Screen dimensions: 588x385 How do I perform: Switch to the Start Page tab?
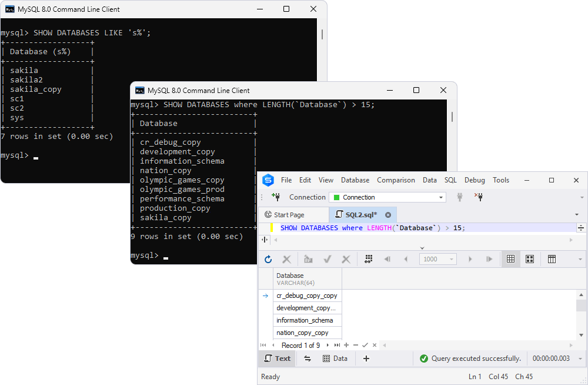[293, 215]
